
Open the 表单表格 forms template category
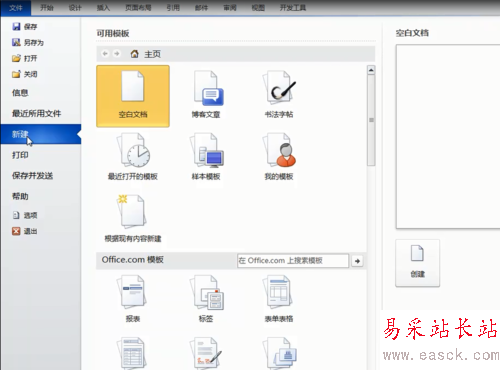tap(279, 298)
